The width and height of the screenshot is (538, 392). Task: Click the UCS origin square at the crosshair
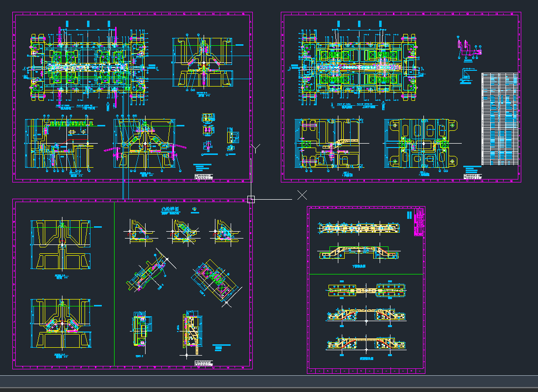coord(251,199)
